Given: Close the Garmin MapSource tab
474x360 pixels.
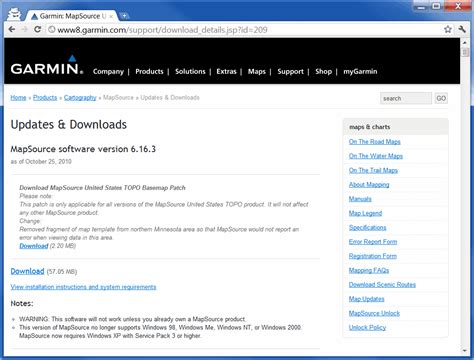Looking at the screenshot, I should point(111,16).
